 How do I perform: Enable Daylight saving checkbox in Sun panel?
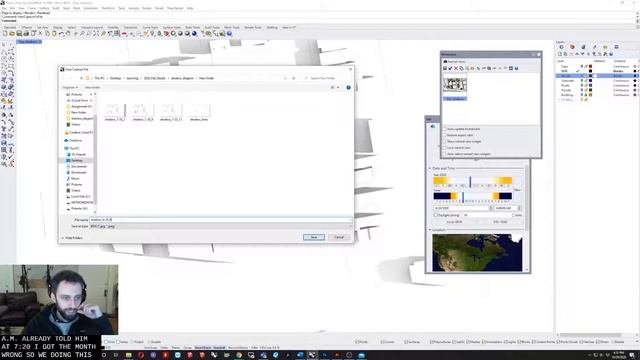(x=436, y=215)
